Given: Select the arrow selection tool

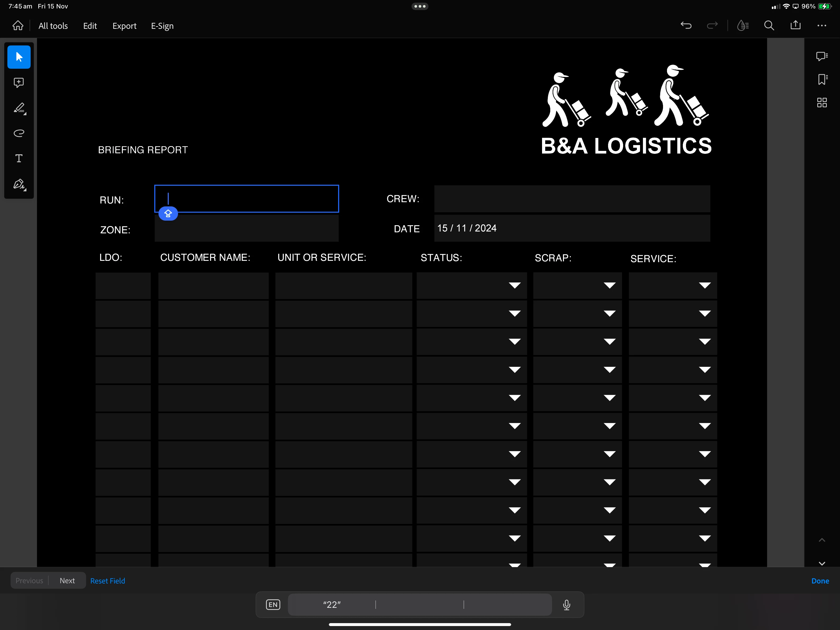Looking at the screenshot, I should (19, 57).
